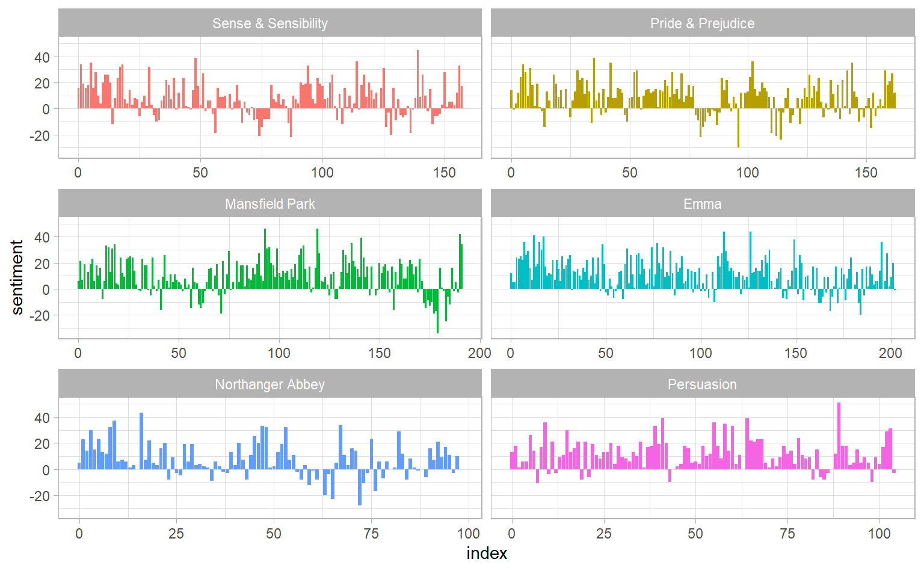This screenshot has width=924, height=571.
Task: Click the tallest red bar in Sense & Sensibility
Action: [417, 79]
